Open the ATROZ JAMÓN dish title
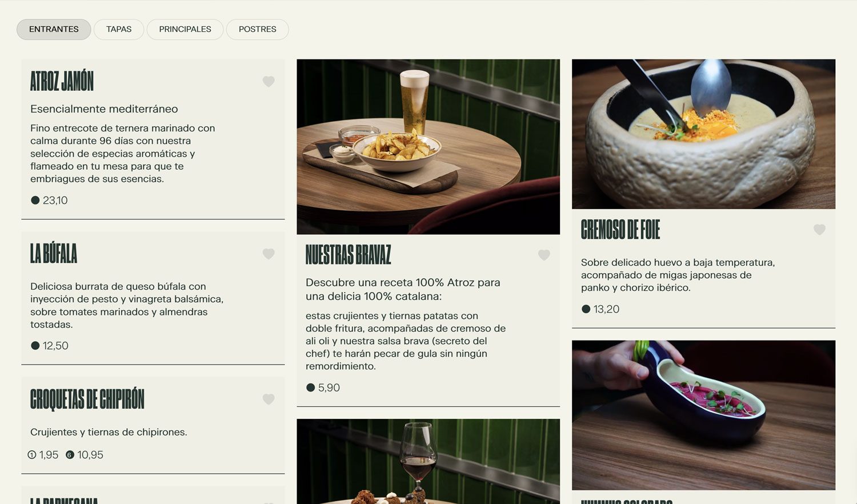Image resolution: width=857 pixels, height=504 pixels. click(62, 81)
